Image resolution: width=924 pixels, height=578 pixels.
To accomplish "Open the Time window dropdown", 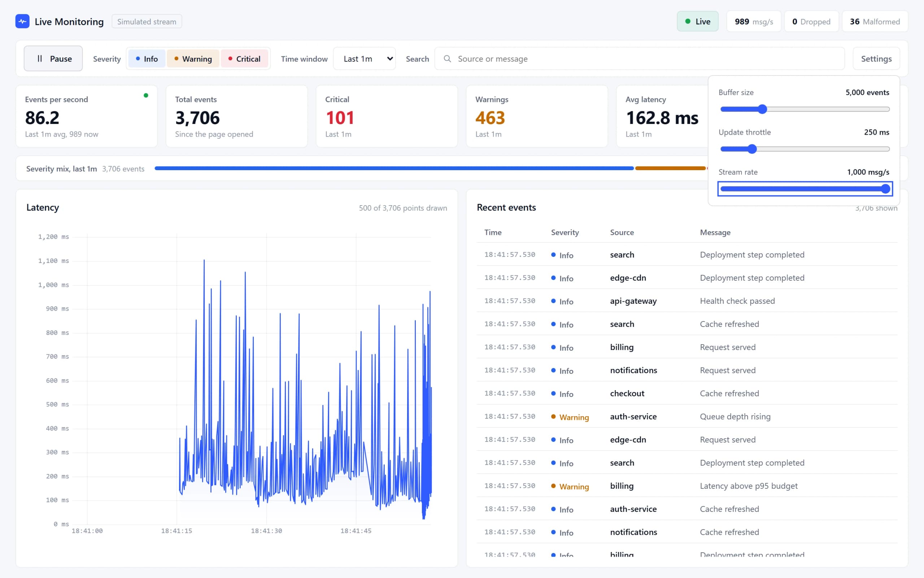I will click(x=364, y=59).
